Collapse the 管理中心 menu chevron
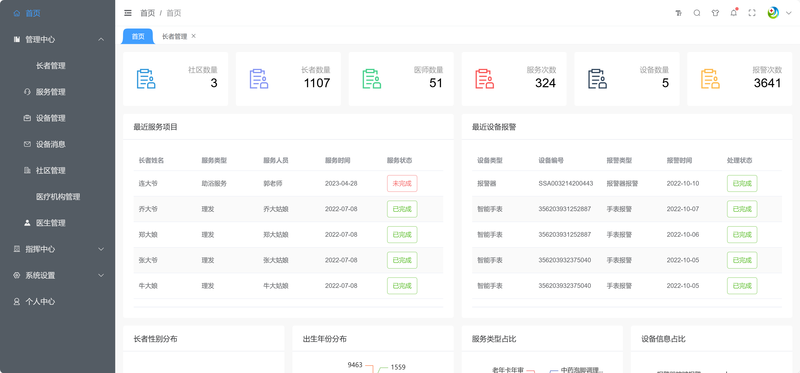 coord(101,39)
